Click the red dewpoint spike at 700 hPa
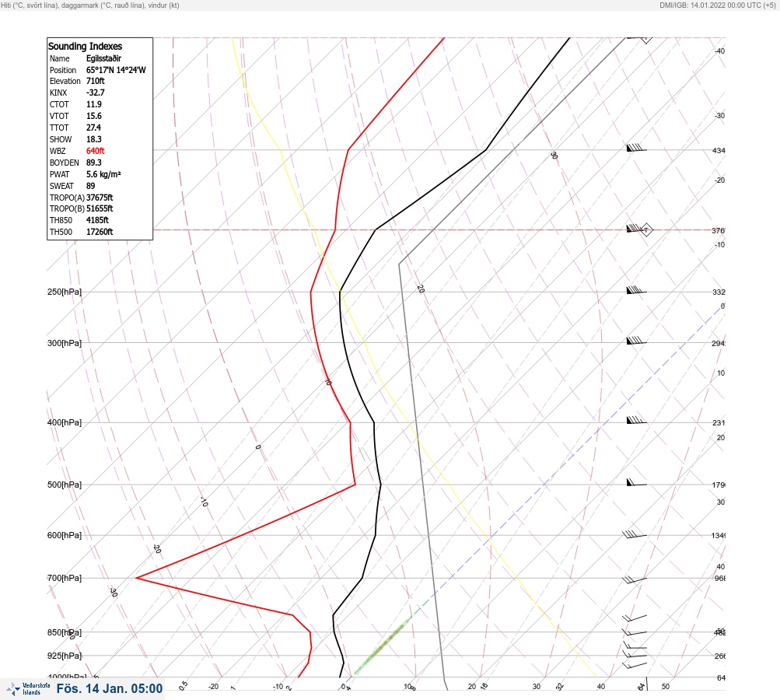This screenshot has width=780, height=700. point(138,578)
